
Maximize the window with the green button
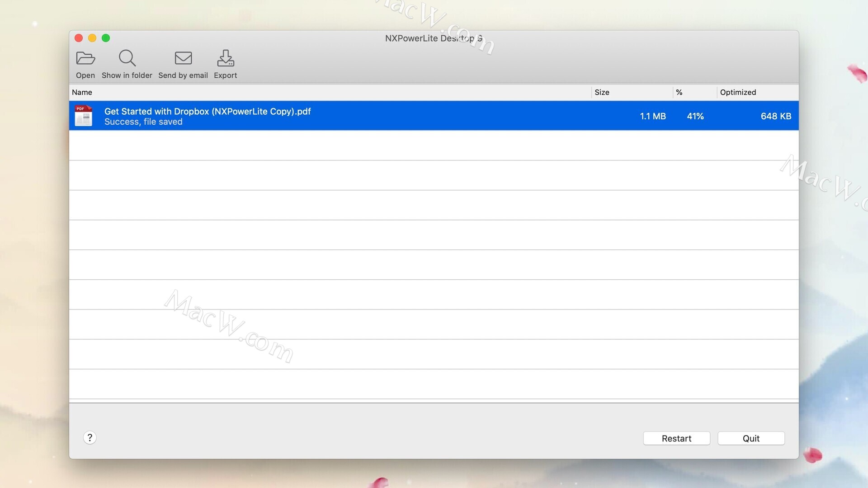[106, 38]
